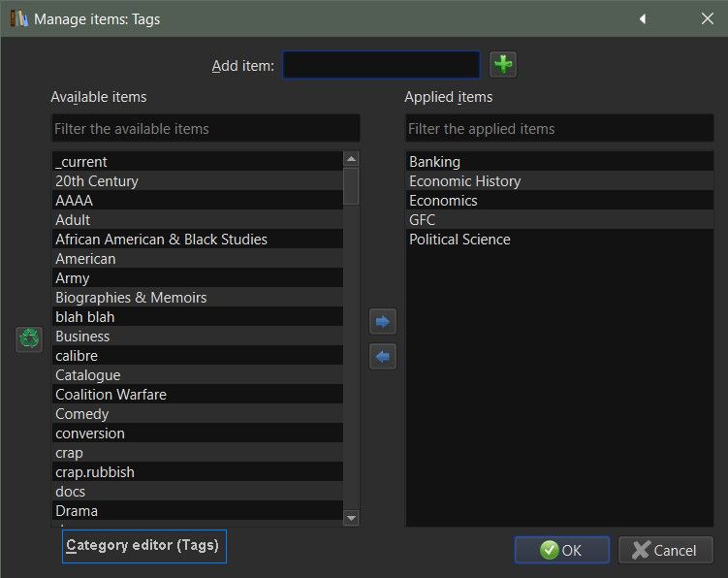Click the Filter the available items field

pos(206,129)
